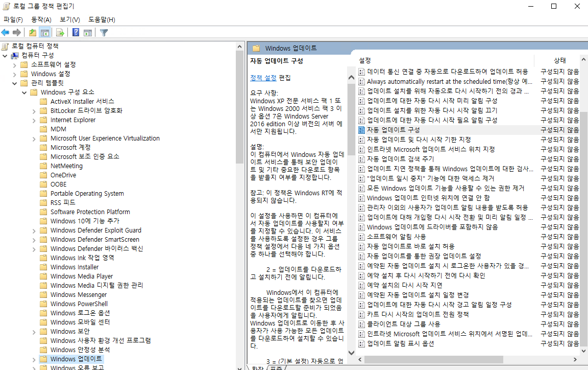Expand the Windows 설정 node

(15, 75)
